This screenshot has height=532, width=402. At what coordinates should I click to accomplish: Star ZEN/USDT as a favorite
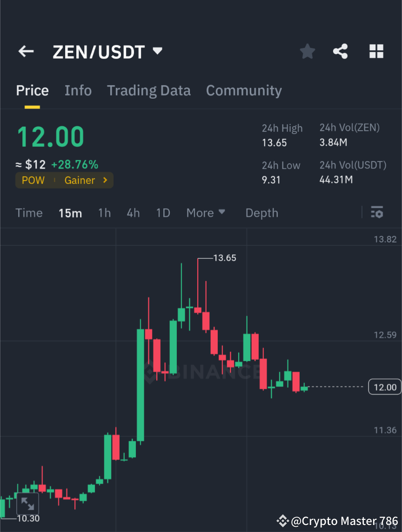click(307, 51)
